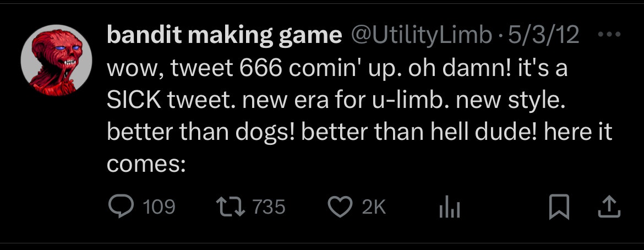The height and width of the screenshot is (250, 644).
Task: Click the 109 replies count
Action: click(x=159, y=207)
